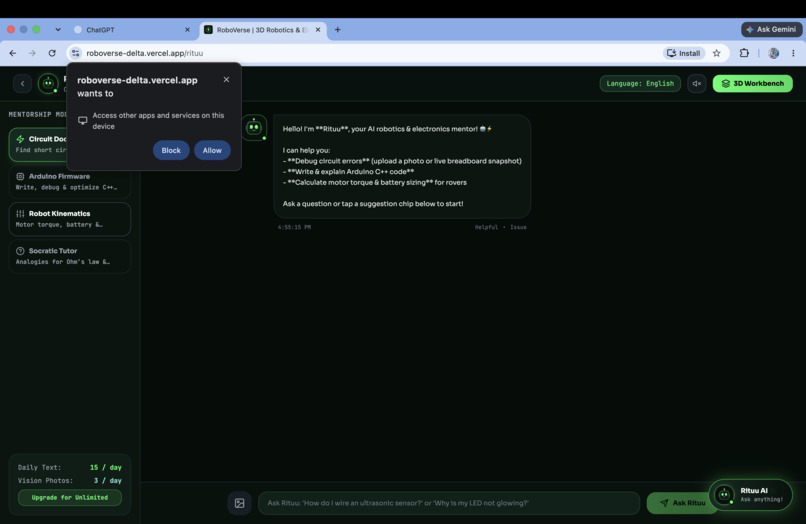Click the 15 / day value
The image size is (806, 524).
tap(106, 467)
